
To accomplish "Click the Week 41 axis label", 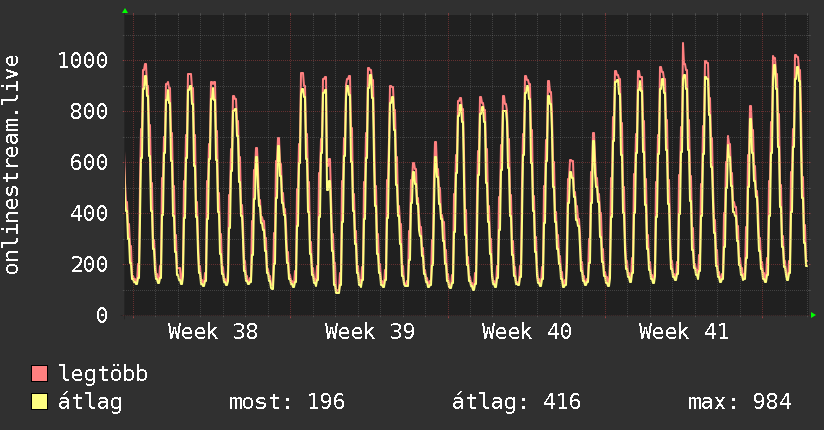I will point(684,332).
